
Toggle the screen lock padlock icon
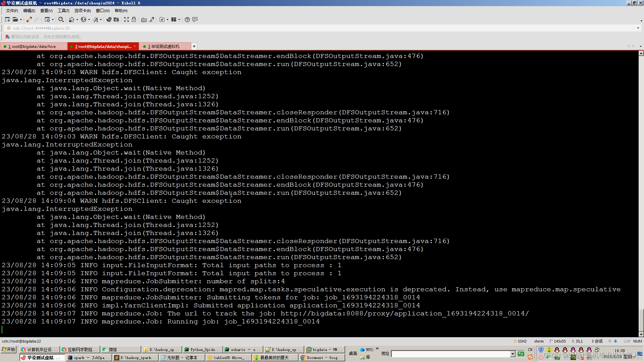click(134, 19)
